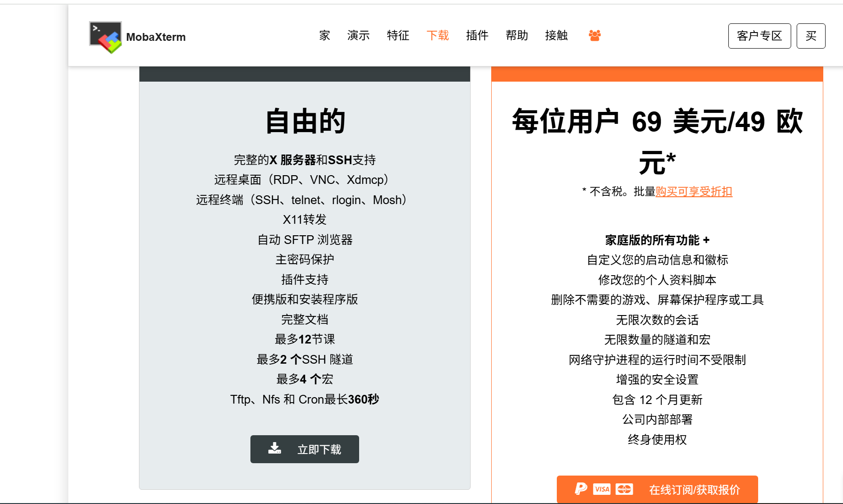Follow the 购买可享受折扣 link
This screenshot has width=843, height=504.
pos(693,192)
